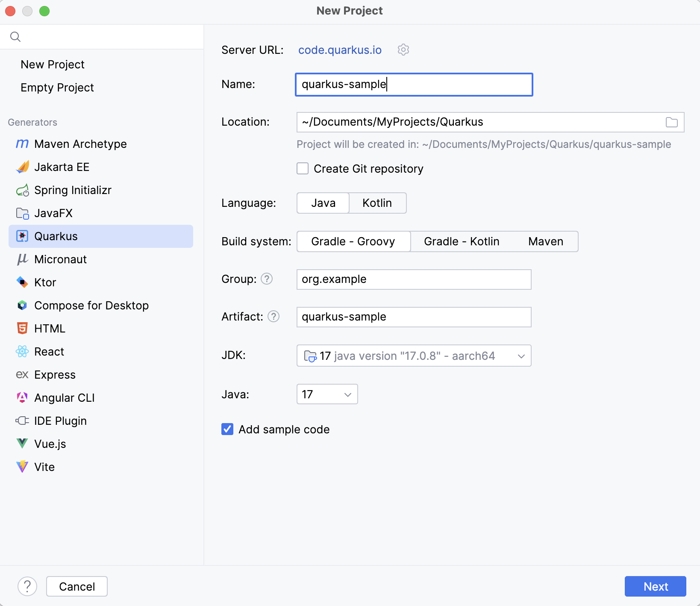700x606 pixels.
Task: Select JavaFX label in generators
Action: (x=53, y=213)
